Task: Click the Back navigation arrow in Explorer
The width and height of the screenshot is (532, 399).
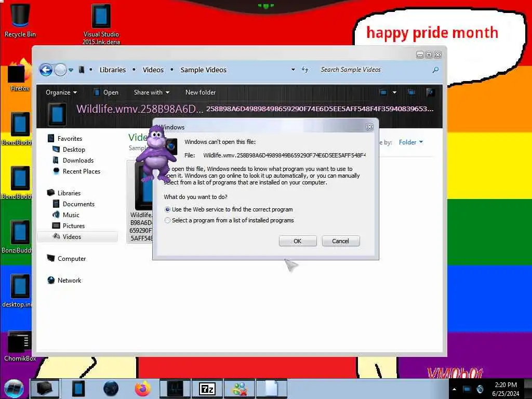Action: 46,70
